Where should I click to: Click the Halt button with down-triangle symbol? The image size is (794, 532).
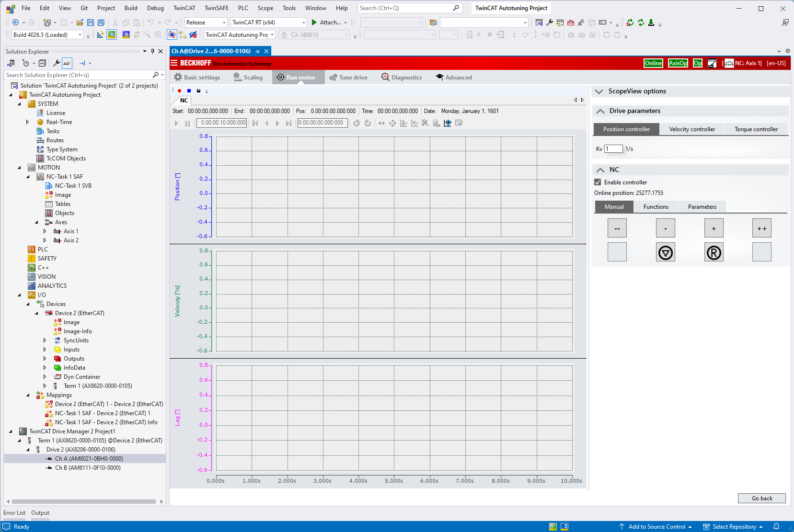click(666, 252)
